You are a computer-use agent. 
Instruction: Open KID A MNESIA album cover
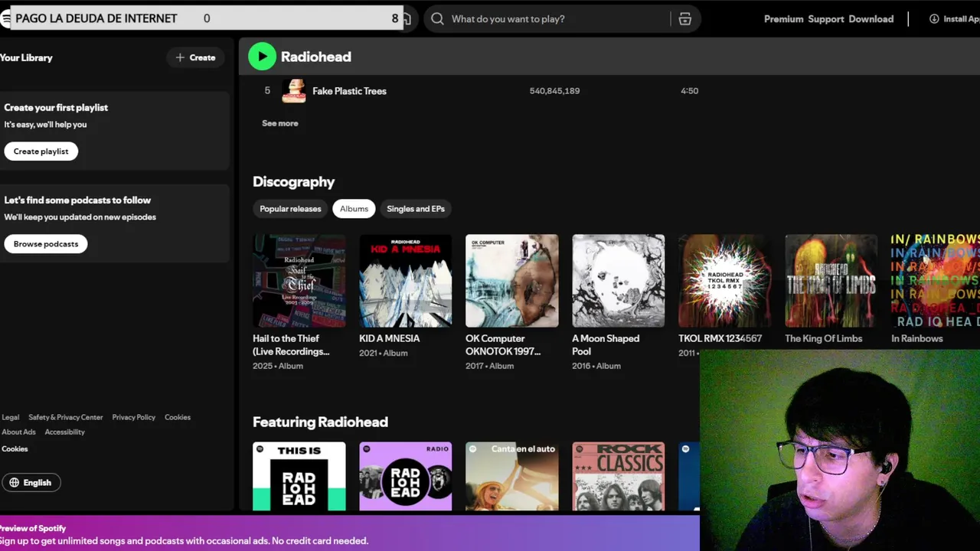click(406, 281)
